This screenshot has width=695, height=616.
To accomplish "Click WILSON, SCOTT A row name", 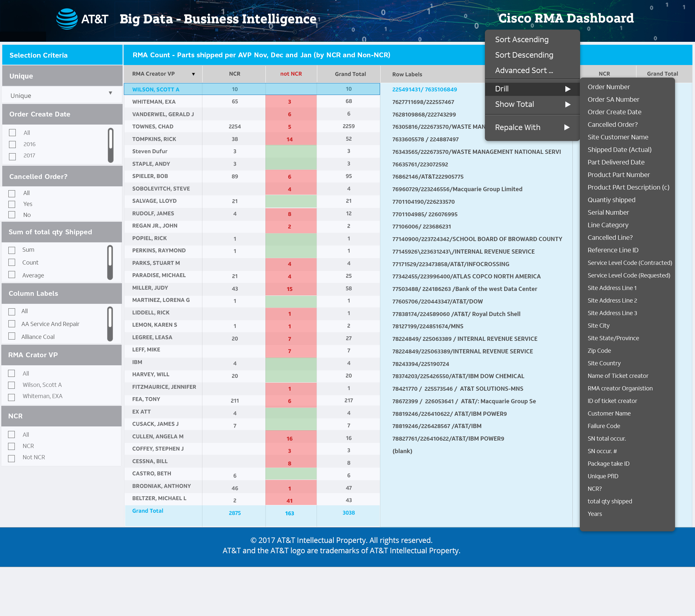I will tap(155, 89).
